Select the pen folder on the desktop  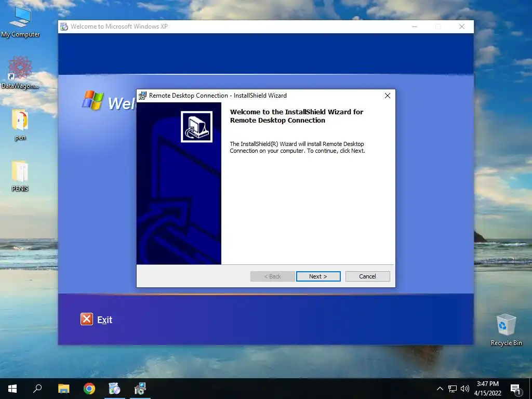click(20, 125)
